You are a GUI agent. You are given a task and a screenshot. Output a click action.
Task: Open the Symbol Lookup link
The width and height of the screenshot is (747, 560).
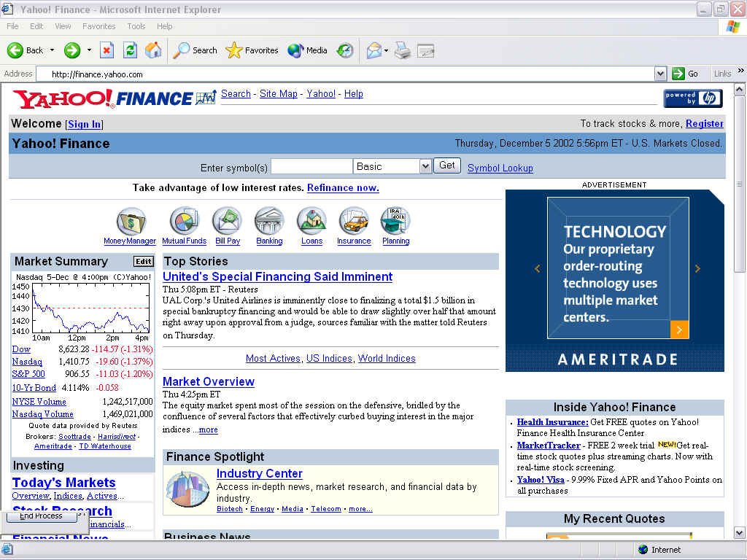coord(500,168)
